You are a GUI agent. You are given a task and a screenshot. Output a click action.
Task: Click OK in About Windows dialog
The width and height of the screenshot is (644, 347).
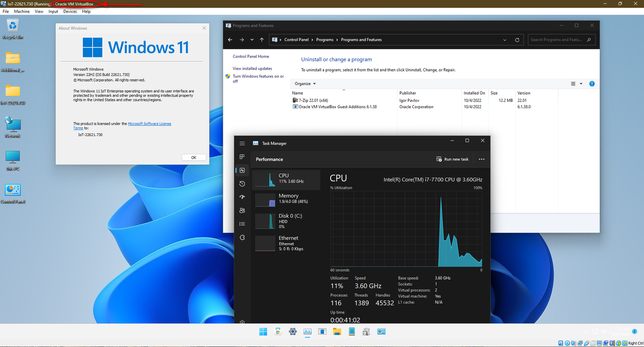pos(194,158)
